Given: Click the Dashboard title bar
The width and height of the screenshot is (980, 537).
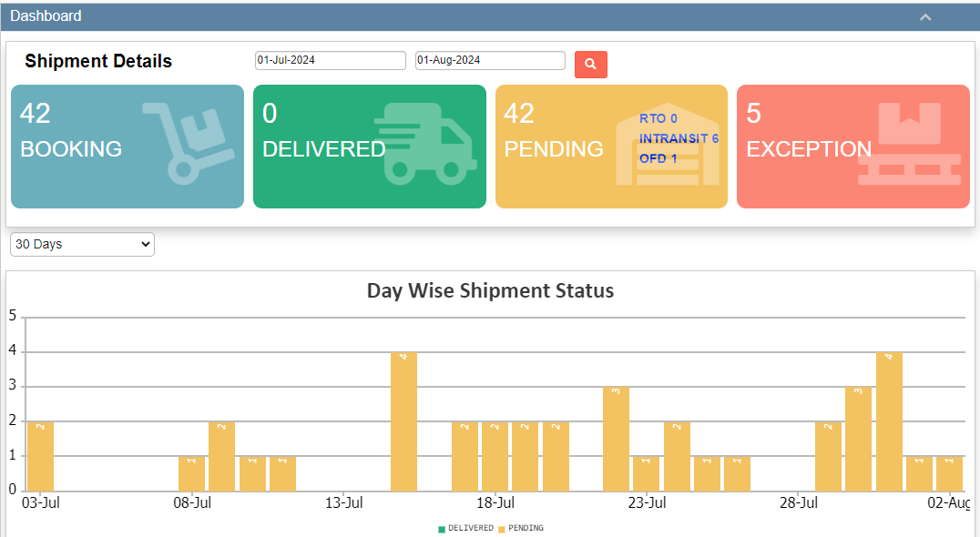Looking at the screenshot, I should 46,16.
